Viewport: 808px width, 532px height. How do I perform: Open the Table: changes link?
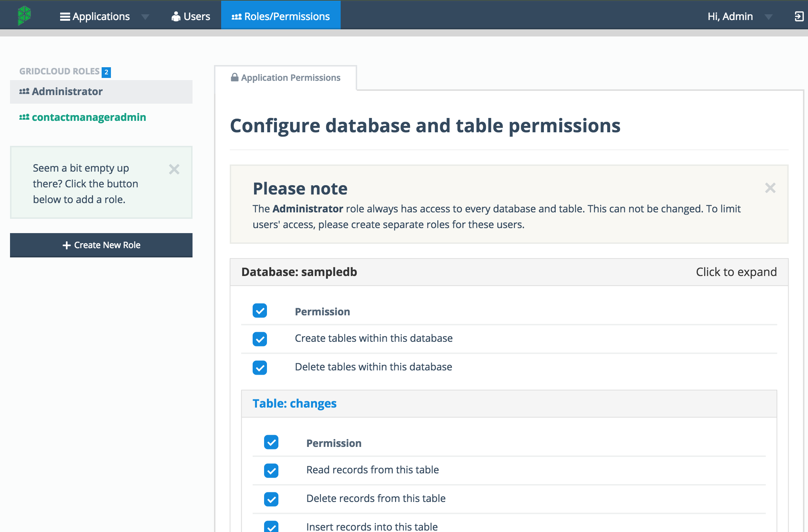(295, 404)
